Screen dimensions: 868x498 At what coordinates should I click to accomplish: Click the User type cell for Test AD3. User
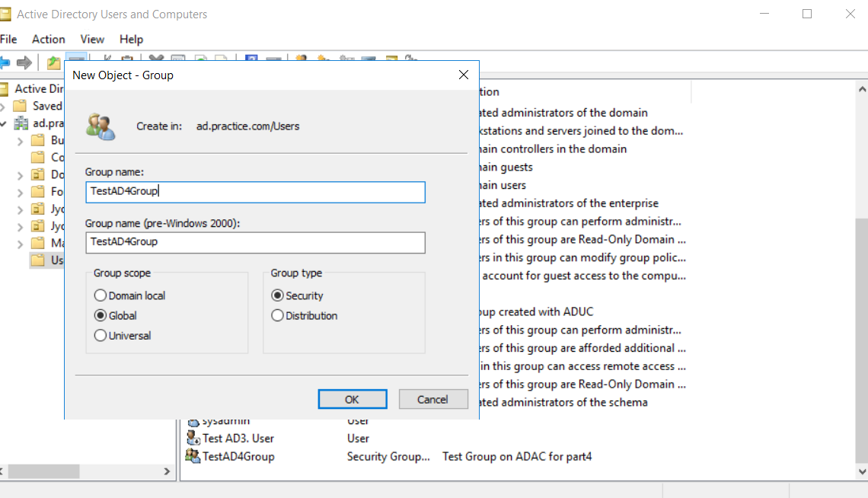(358, 439)
